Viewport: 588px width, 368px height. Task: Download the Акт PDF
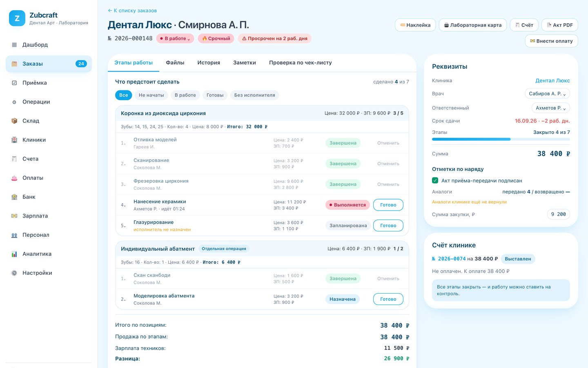[x=560, y=25]
